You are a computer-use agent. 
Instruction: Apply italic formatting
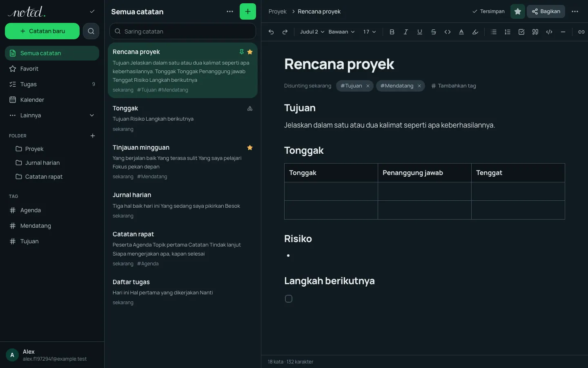point(406,32)
